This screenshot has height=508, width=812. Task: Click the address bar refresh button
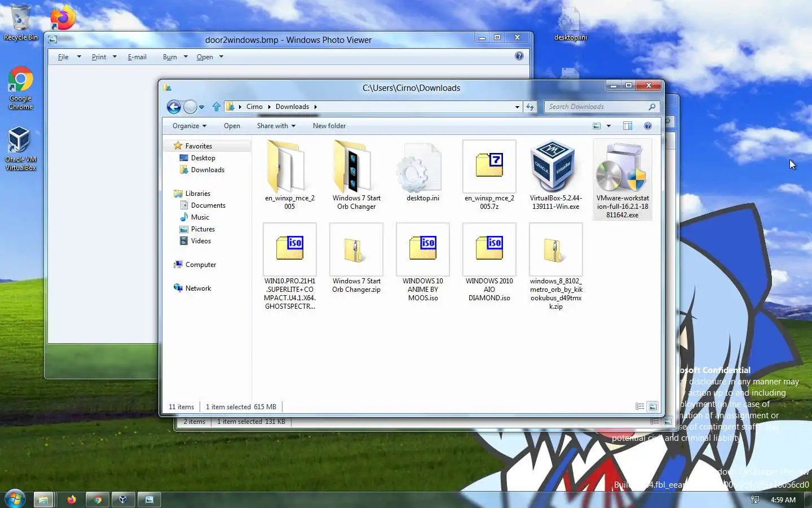(x=530, y=107)
